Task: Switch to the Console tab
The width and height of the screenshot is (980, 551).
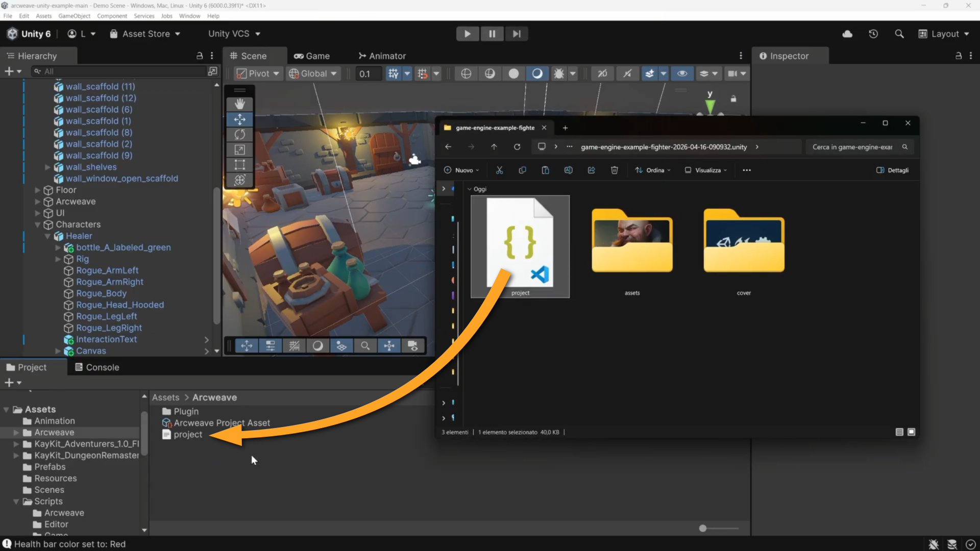Action: 97,367
